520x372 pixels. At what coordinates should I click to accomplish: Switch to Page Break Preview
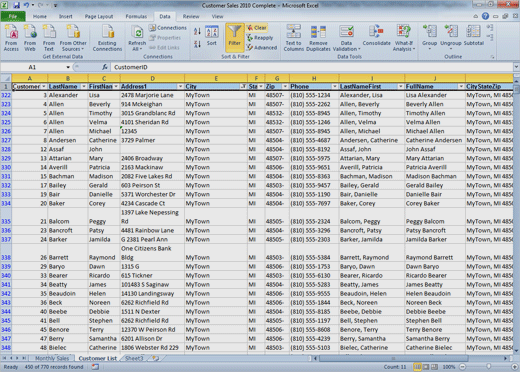coord(435,367)
